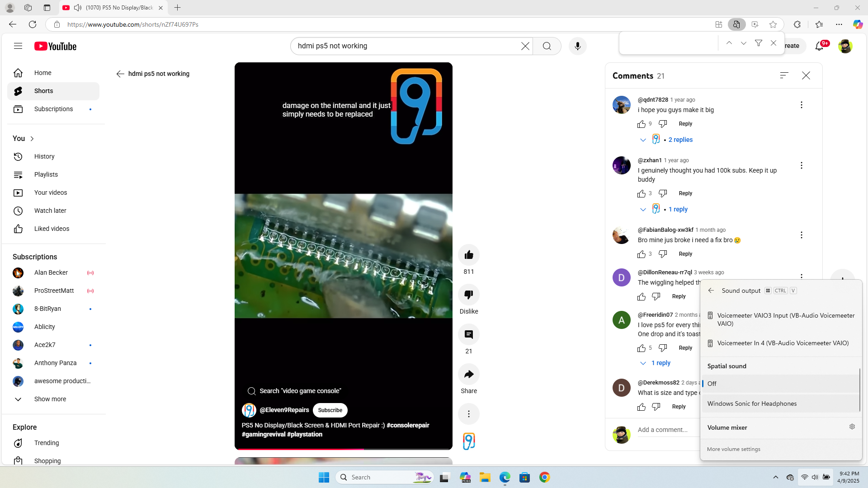Open YouTube notifications bell
Image resolution: width=868 pixels, height=488 pixels.
coord(820,46)
